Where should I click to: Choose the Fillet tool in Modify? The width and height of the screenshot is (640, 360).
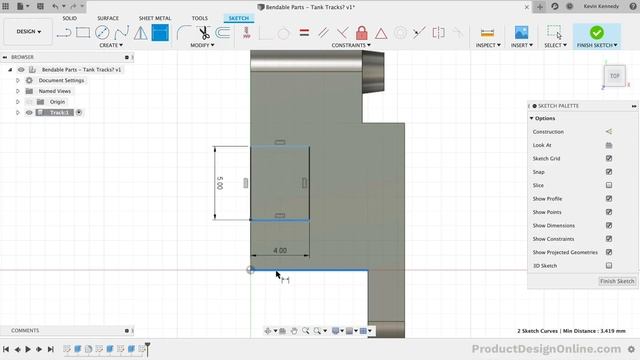click(x=184, y=33)
